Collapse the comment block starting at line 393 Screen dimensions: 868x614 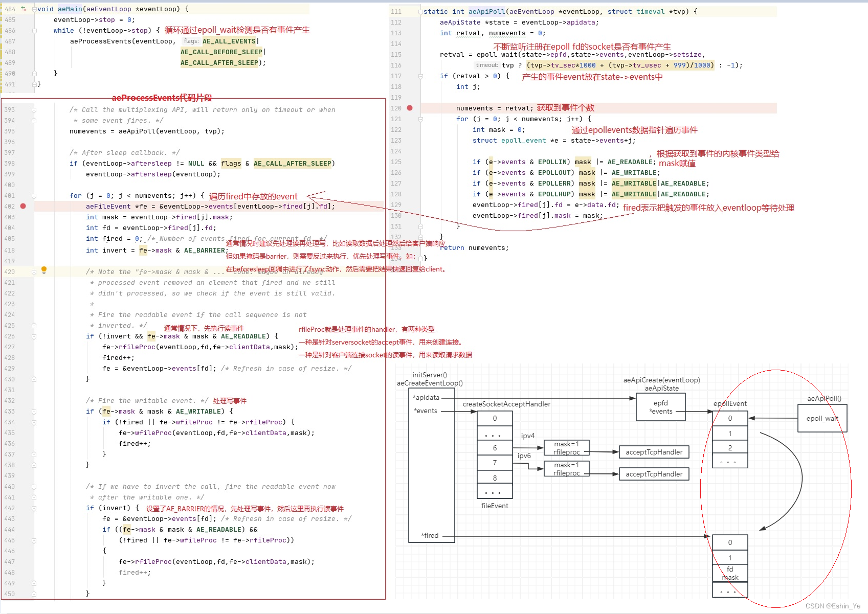click(34, 110)
